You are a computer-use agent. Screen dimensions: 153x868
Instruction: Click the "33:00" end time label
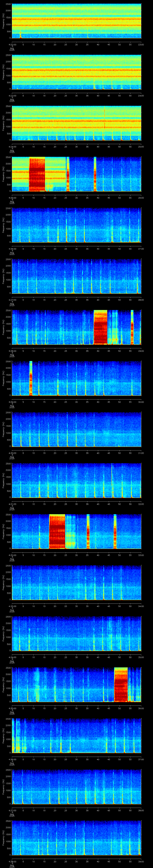[141, 555]
